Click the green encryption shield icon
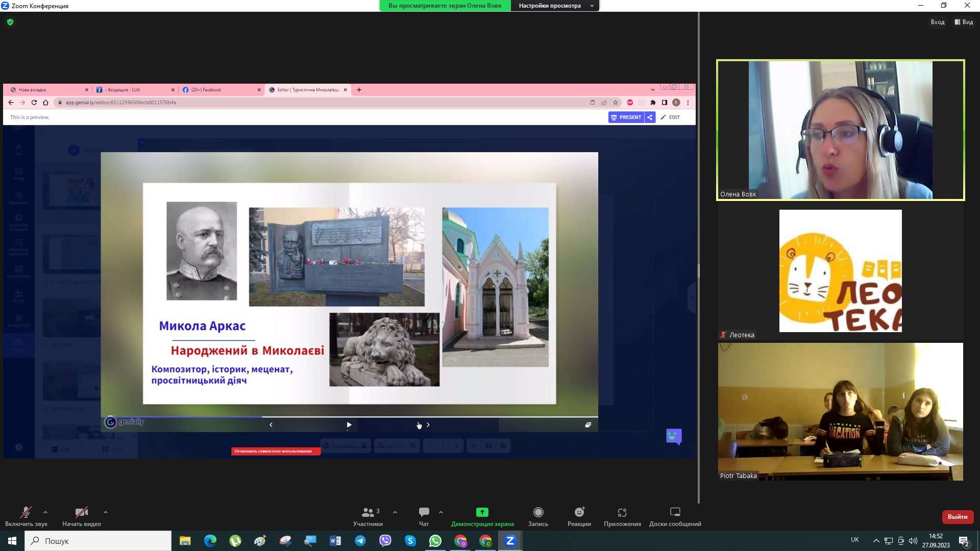The image size is (980, 551). (10, 22)
